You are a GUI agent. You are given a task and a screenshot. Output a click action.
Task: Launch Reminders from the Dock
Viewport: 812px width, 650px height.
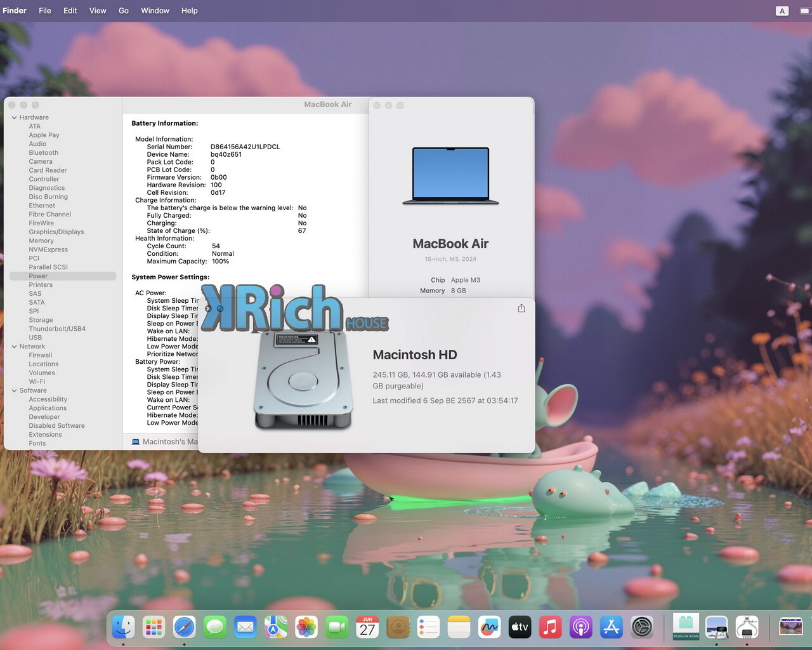coord(428,628)
